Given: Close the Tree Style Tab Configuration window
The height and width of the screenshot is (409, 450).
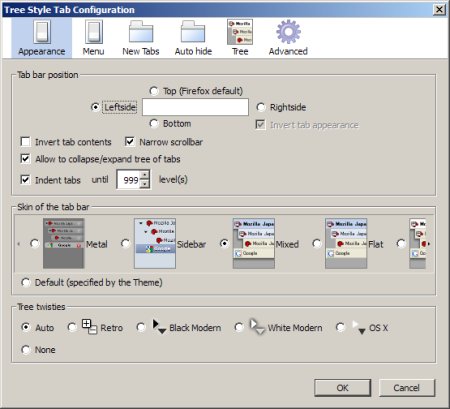Looking at the screenshot, I should (x=439, y=10).
